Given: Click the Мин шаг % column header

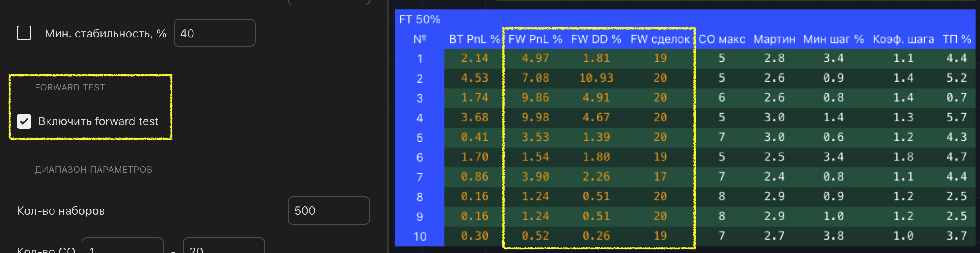Looking at the screenshot, I should click(833, 39).
